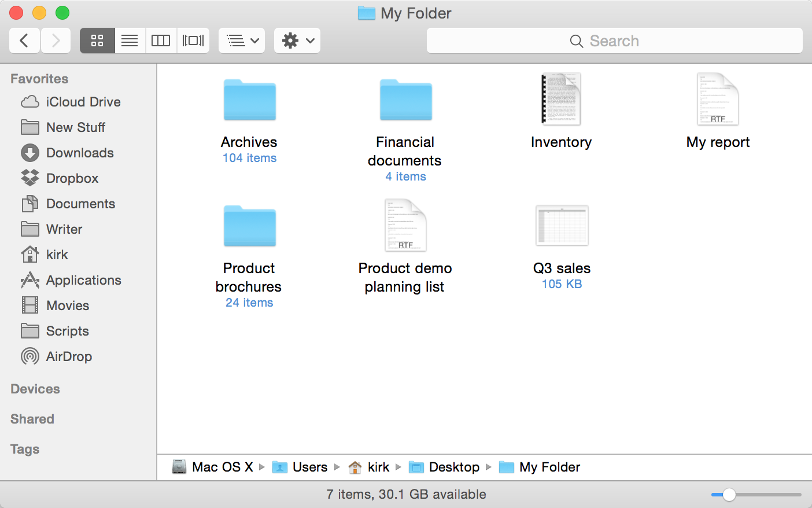812x508 pixels.
Task: Select Dropbox in the sidebar
Action: click(72, 178)
